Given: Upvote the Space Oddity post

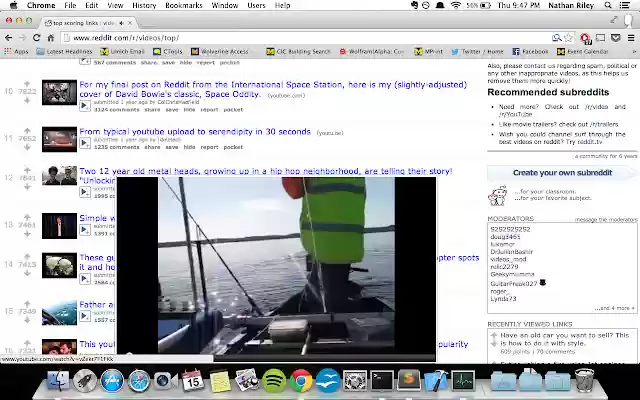Looking at the screenshot, I should tap(27, 84).
